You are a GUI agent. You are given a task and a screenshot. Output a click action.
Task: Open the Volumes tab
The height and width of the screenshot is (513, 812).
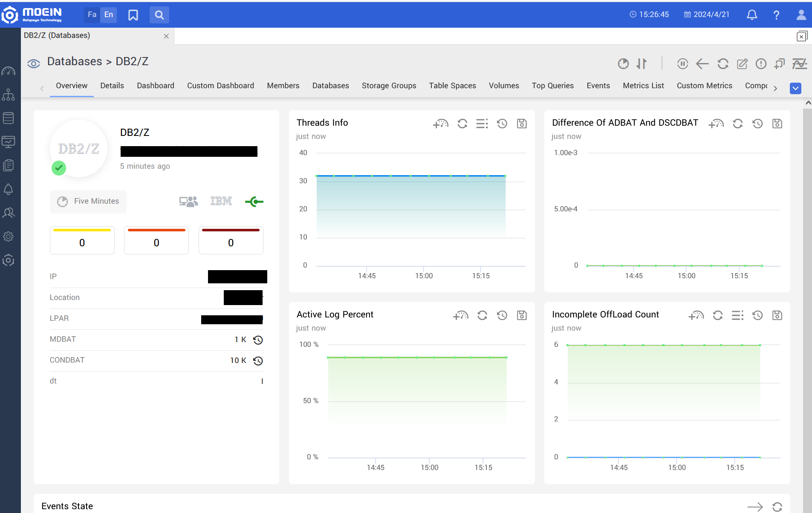(x=503, y=86)
